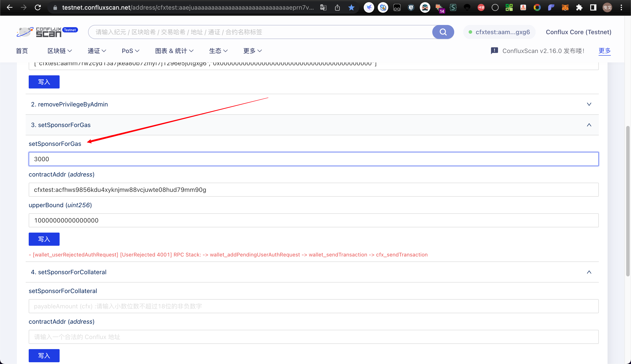631x364 pixels.
Task: Bookmark page with star icon
Action: tap(351, 7)
